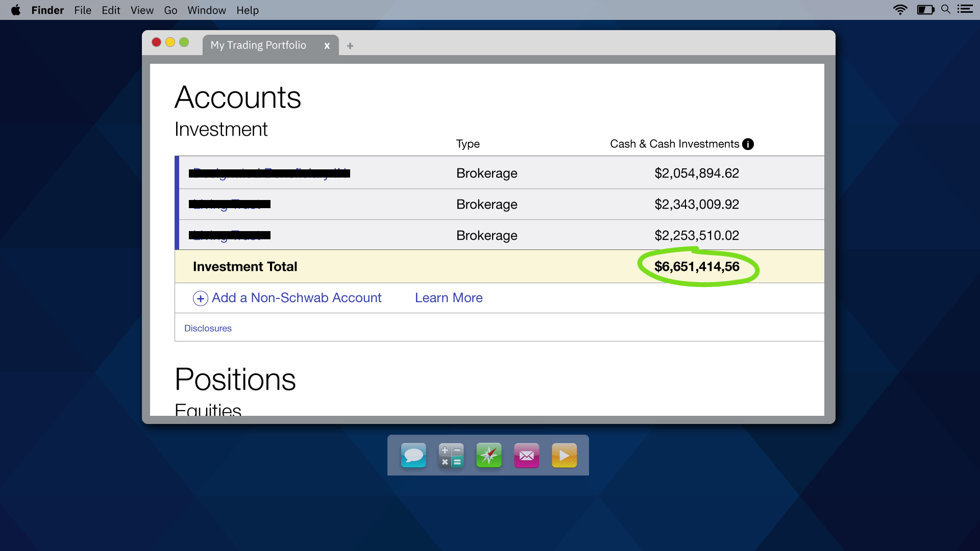
Task: Open the notification center list icon
Action: click(x=965, y=10)
